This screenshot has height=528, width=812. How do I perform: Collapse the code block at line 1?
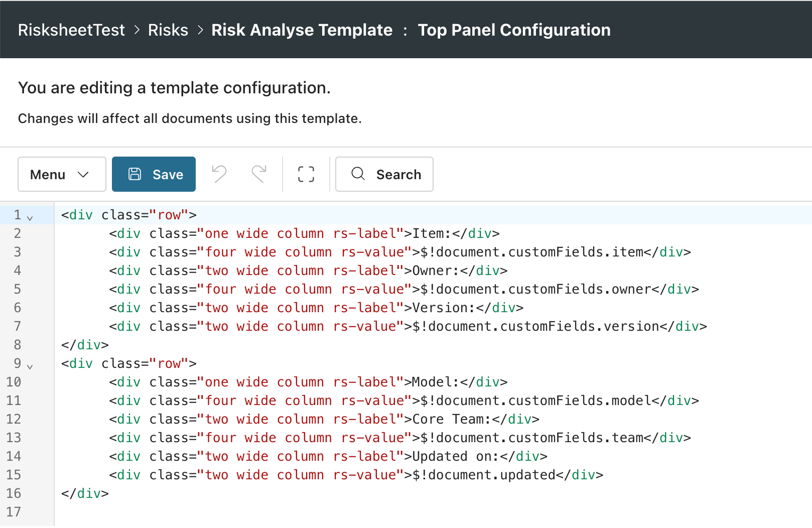(30, 217)
